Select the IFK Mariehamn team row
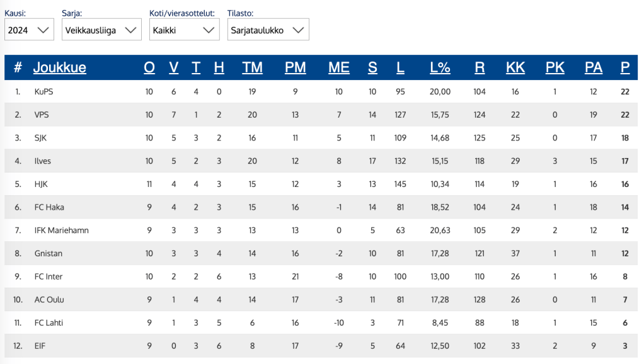Viewport: 644px width, 364px height. (61, 230)
